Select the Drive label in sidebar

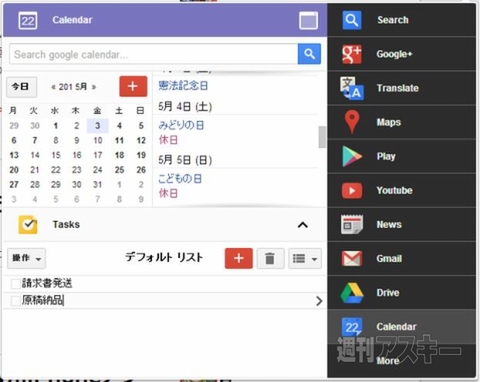(388, 293)
